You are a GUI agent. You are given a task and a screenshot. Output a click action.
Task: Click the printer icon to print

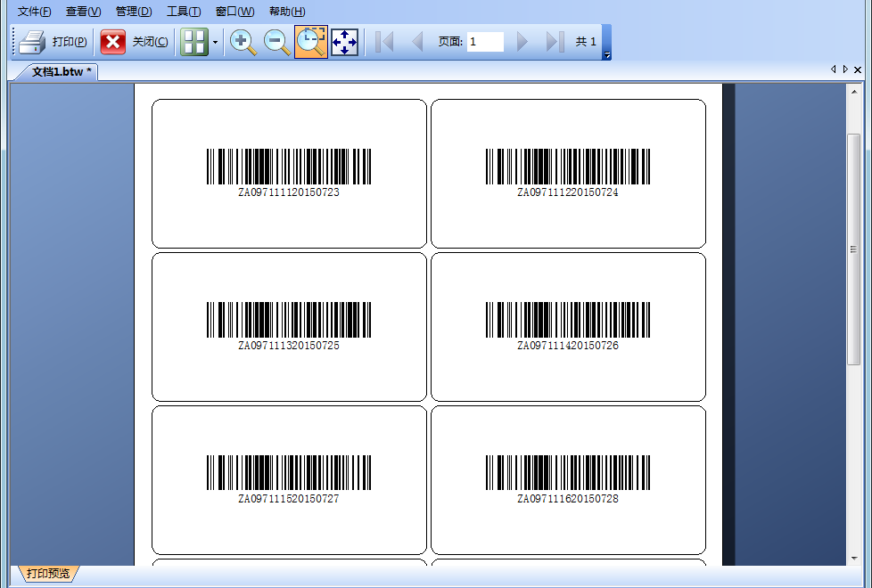click(32, 42)
